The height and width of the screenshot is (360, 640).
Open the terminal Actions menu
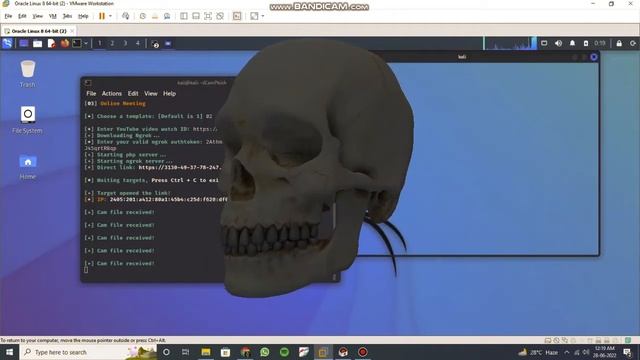click(111, 93)
